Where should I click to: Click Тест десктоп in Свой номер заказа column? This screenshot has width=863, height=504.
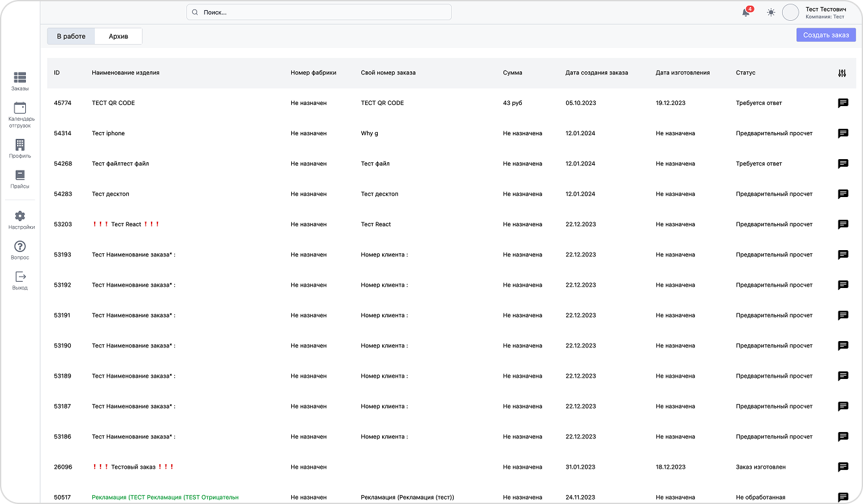[x=380, y=194]
